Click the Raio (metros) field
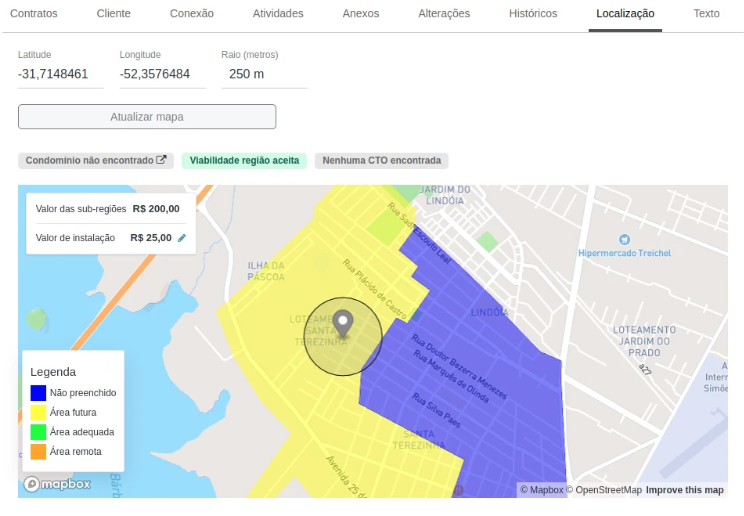This screenshot has width=744, height=516. (264, 74)
